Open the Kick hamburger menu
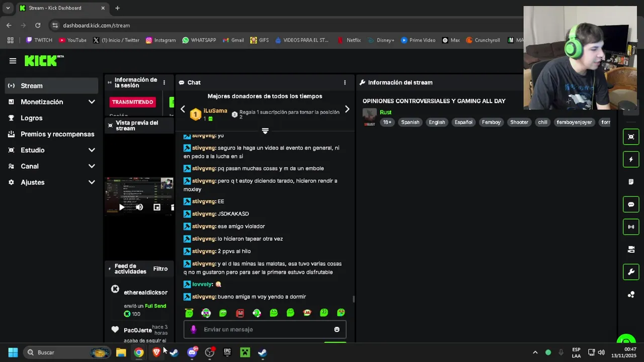 [x=13, y=61]
